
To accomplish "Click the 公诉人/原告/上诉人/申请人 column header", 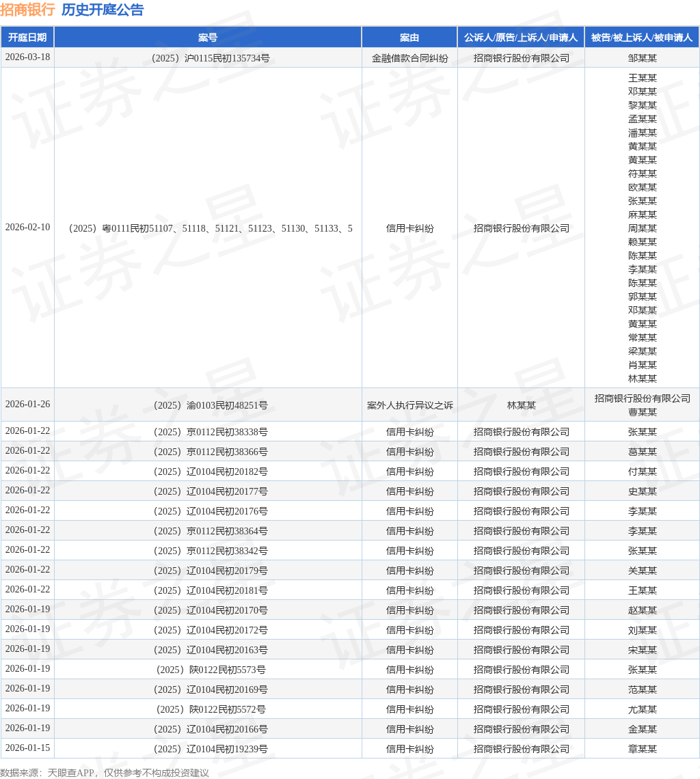I will tap(521, 38).
